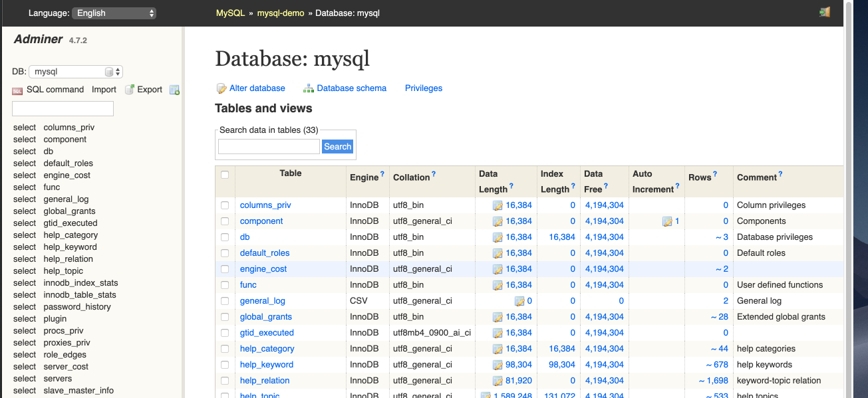Open SQL command using its red icon

pos(17,90)
